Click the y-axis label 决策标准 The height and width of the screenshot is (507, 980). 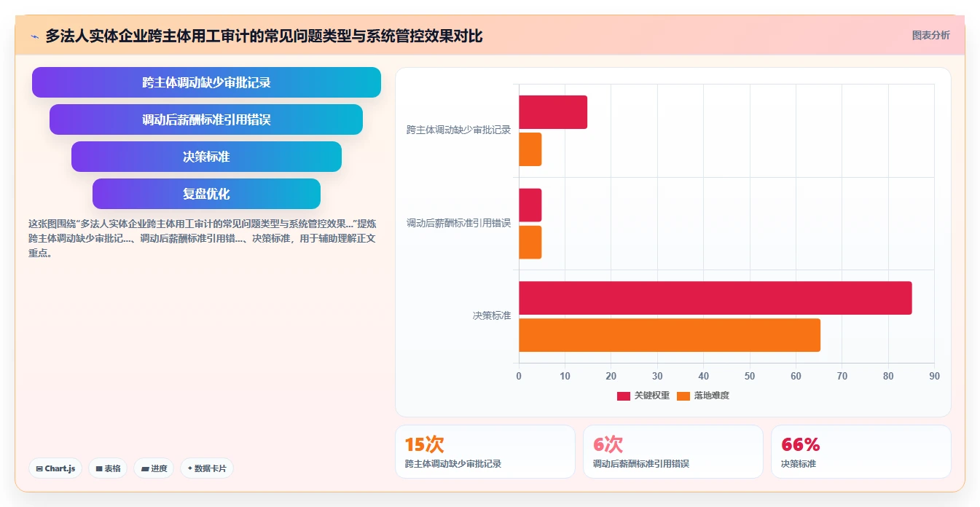[x=492, y=316]
